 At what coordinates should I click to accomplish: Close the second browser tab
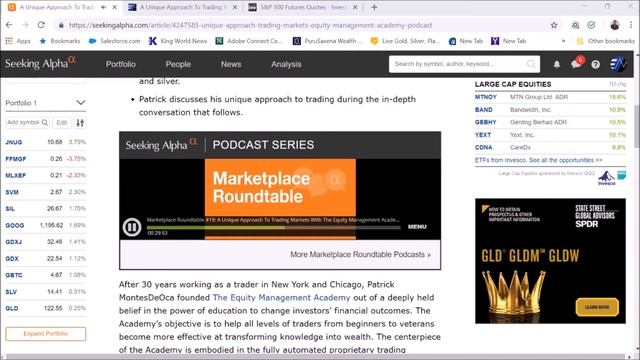tap(235, 7)
